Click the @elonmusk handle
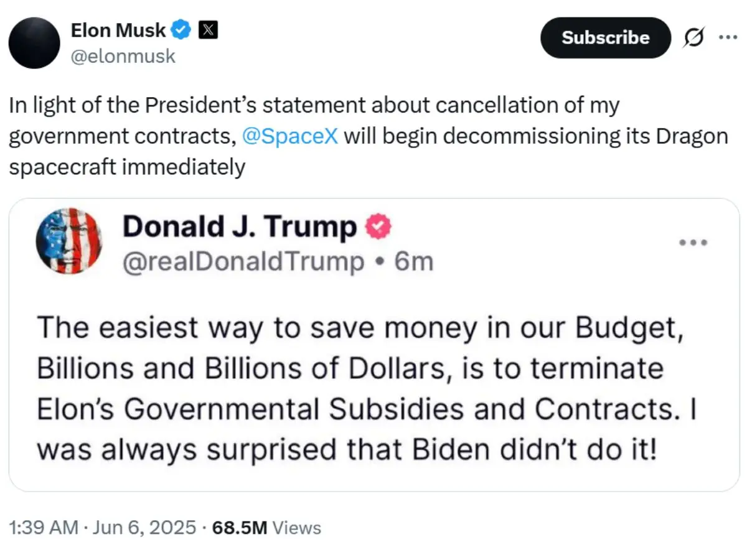747x560 pixels. click(x=125, y=56)
